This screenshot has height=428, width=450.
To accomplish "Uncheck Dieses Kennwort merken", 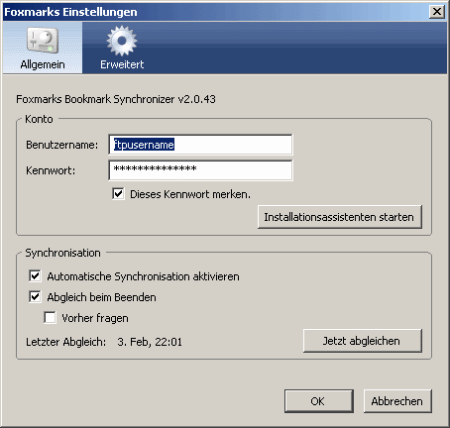I will (118, 194).
